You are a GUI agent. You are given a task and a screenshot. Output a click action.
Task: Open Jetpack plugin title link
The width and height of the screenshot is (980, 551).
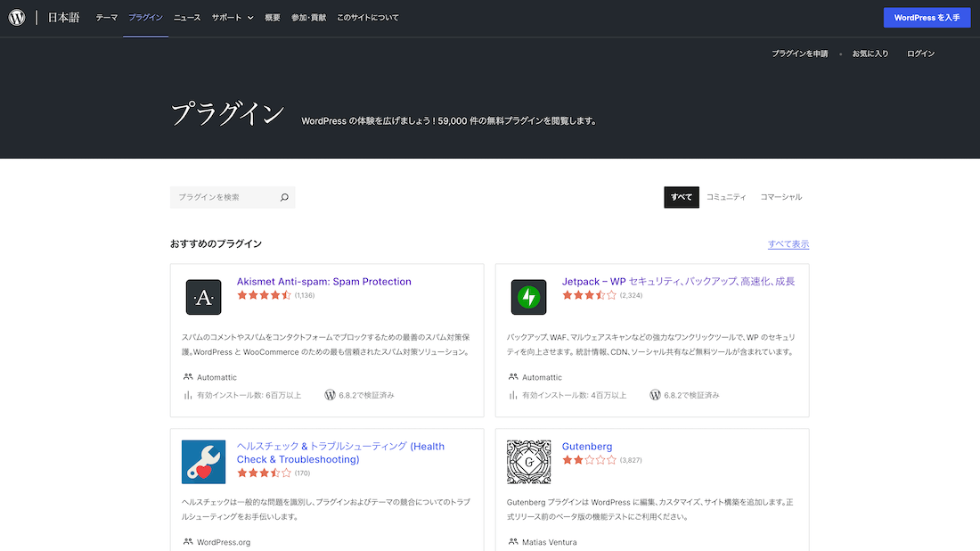click(x=678, y=282)
